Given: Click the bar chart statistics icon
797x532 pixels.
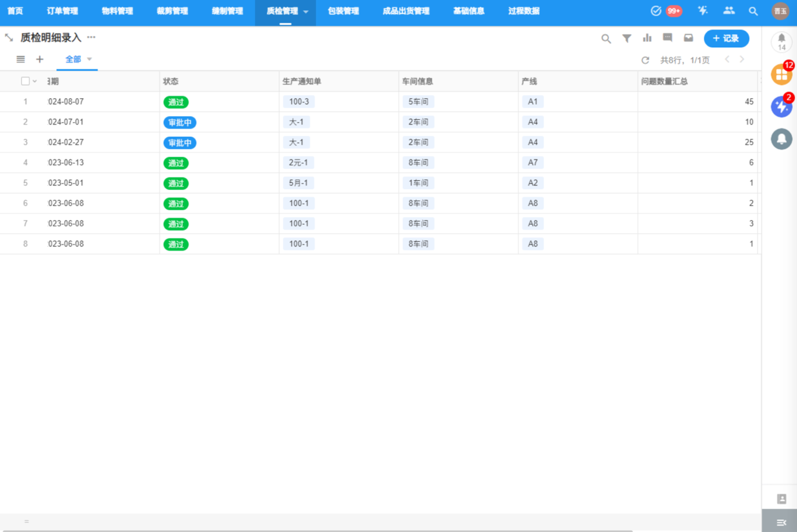Looking at the screenshot, I should click(647, 39).
